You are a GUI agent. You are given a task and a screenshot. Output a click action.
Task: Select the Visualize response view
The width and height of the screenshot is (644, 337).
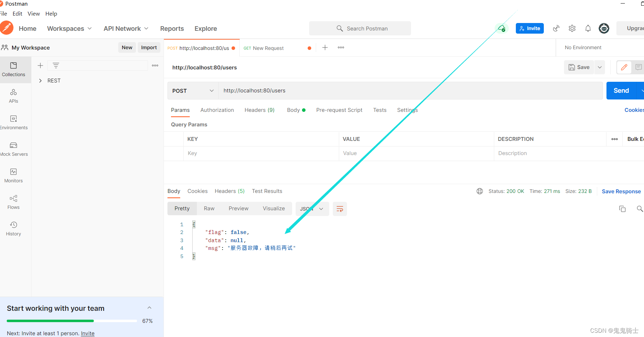pyautogui.click(x=274, y=209)
